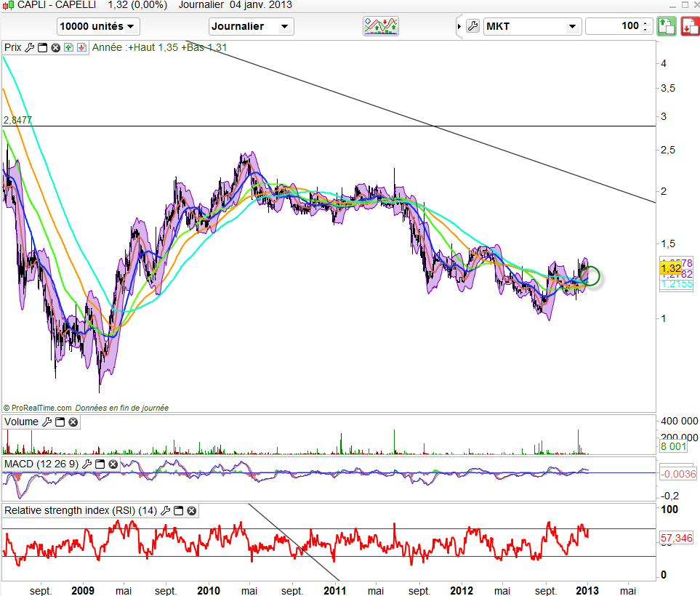700x596 pixels.
Task: Open RSI indicator wrench settings
Action: click(165, 511)
